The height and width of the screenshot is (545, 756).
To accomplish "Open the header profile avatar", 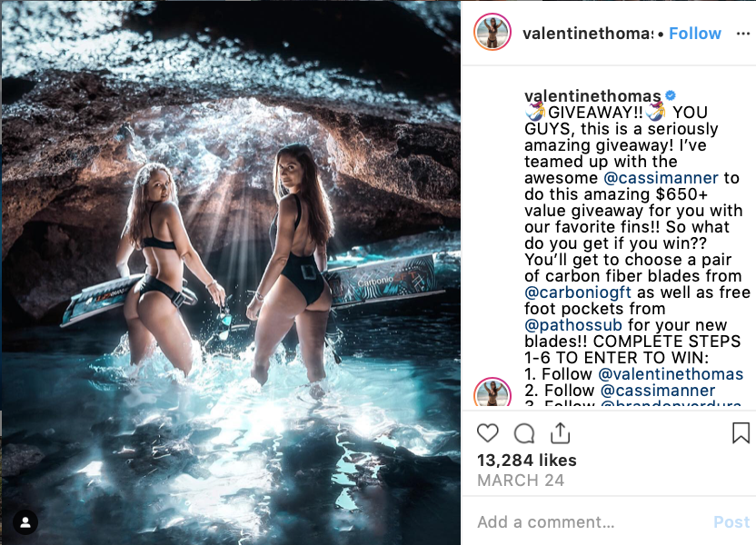I will (492, 33).
